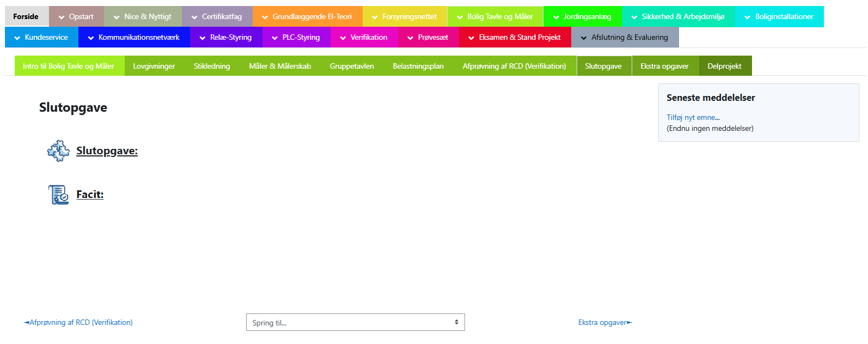Click Tilføj nyt emne... link
Screen dimensions: 868x344
click(693, 117)
